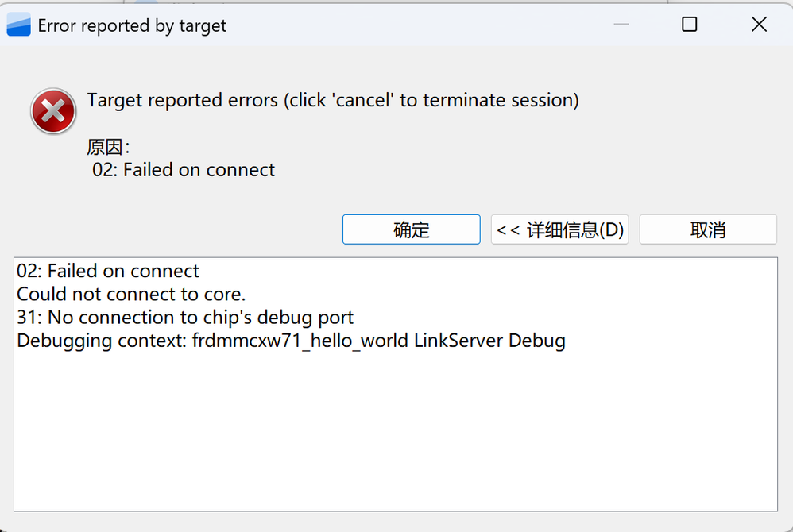The width and height of the screenshot is (793, 532).
Task: Click the 'Debugging context' label in details
Action: click(x=102, y=341)
